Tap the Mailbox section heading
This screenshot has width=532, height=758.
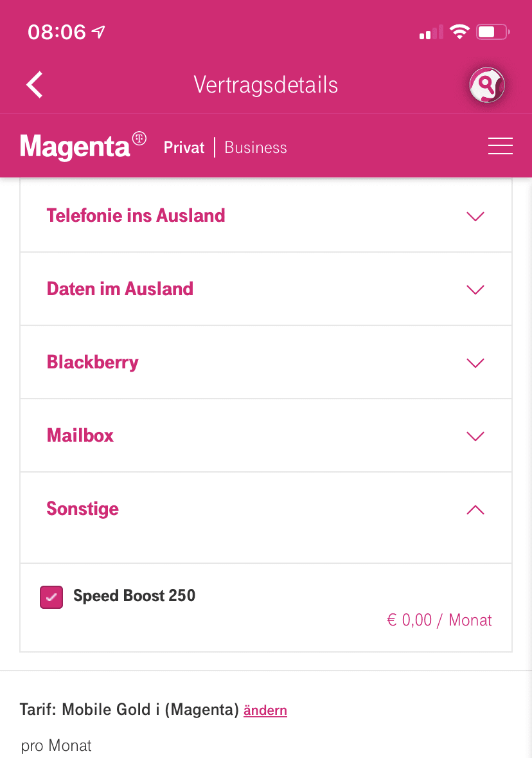(80, 436)
